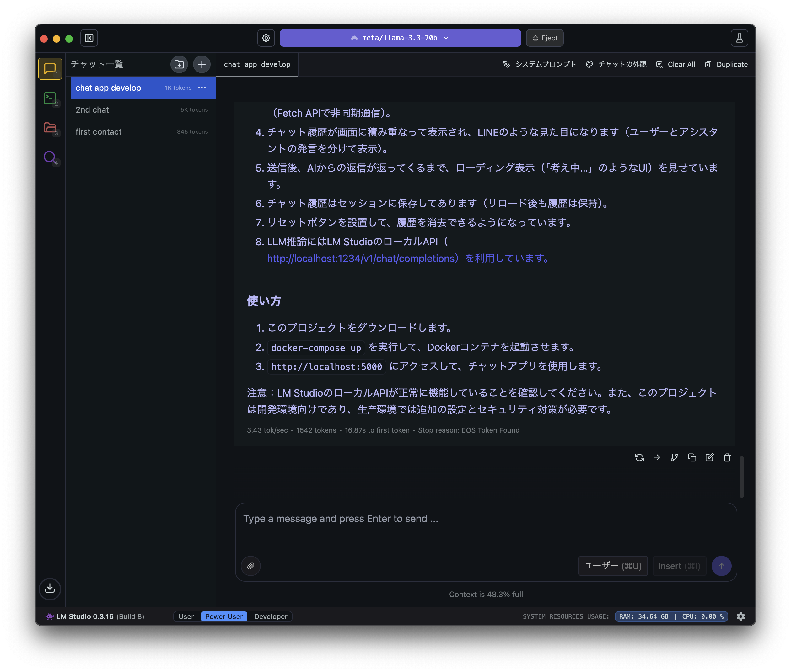Select the chat app develop tab
This screenshot has width=791, height=672.
[256, 64]
